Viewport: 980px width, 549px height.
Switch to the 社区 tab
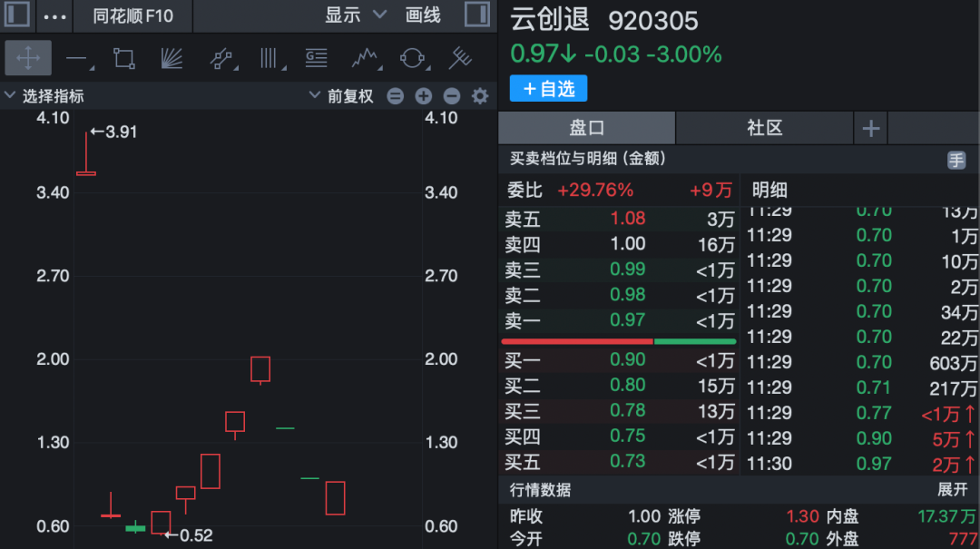pyautogui.click(x=764, y=128)
